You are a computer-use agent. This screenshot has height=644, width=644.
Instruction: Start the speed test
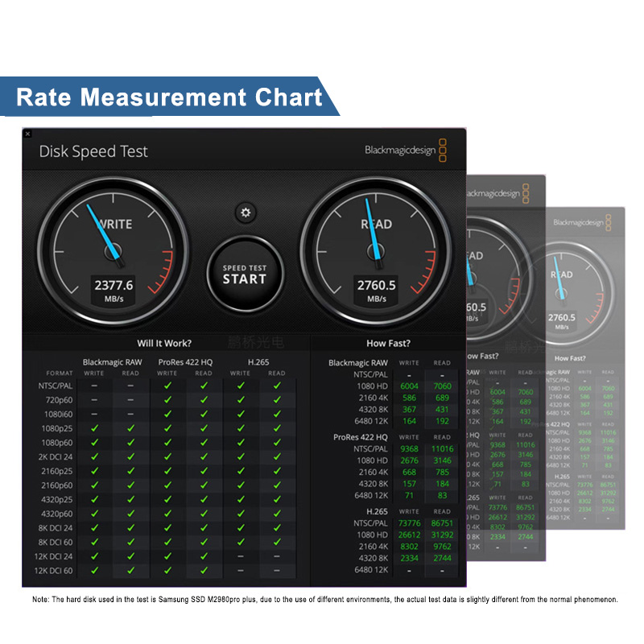click(246, 275)
